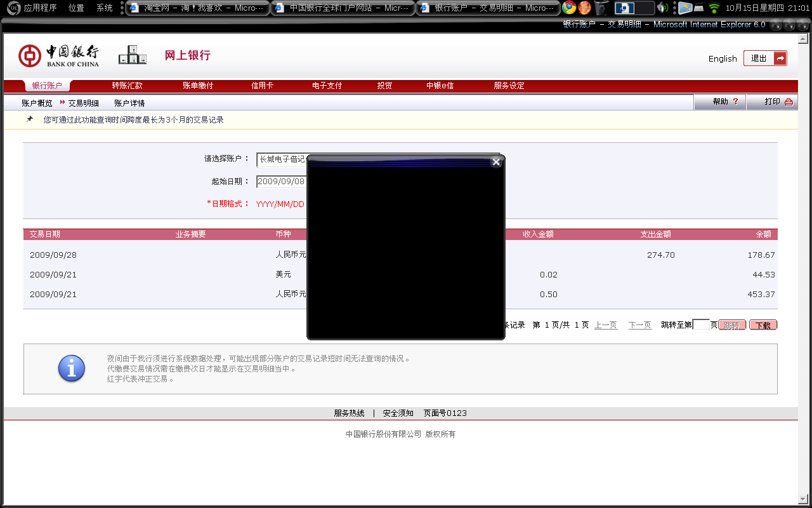Click the keyboard tray icon in panel
The height and width of the screenshot is (508, 812).
(698, 8)
